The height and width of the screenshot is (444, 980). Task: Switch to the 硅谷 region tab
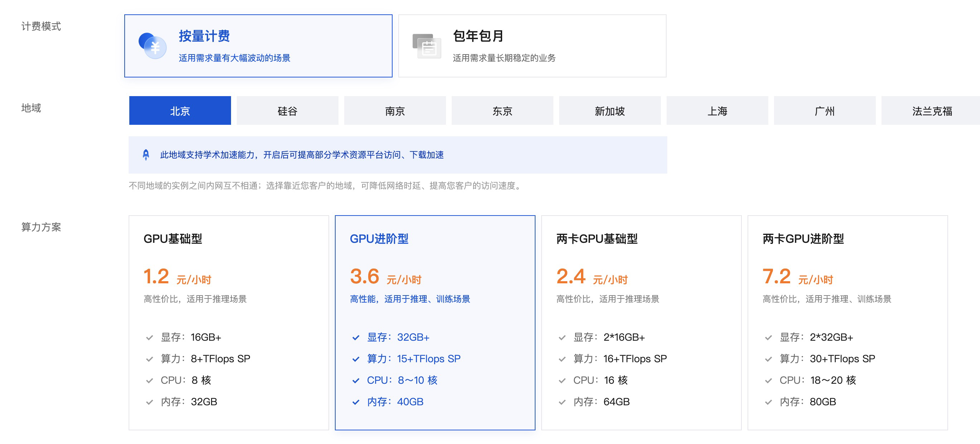tap(287, 110)
